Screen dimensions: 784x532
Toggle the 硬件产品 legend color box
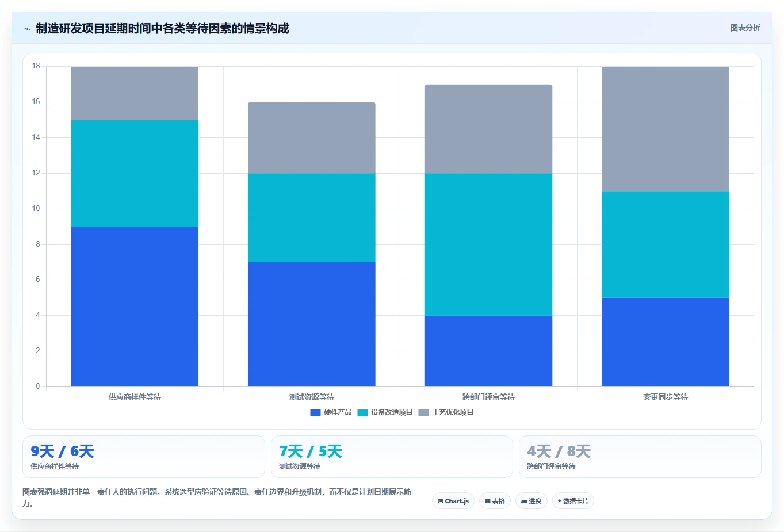coord(315,413)
